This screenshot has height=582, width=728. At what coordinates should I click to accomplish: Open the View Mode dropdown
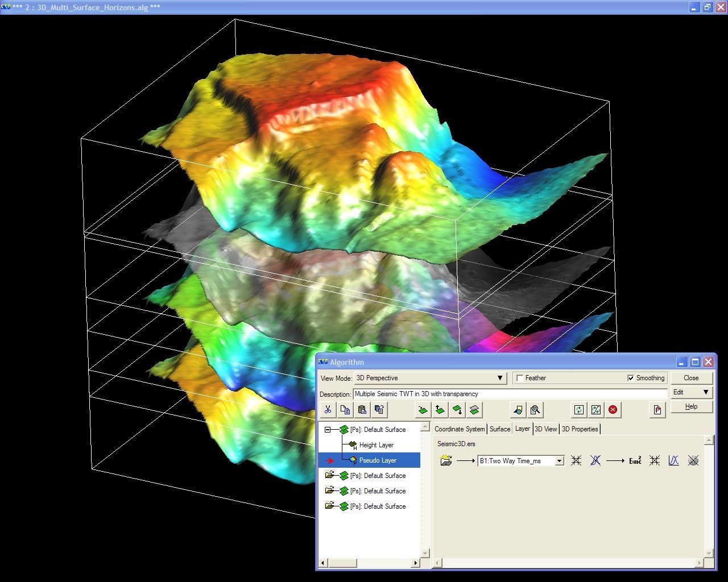tap(500, 377)
